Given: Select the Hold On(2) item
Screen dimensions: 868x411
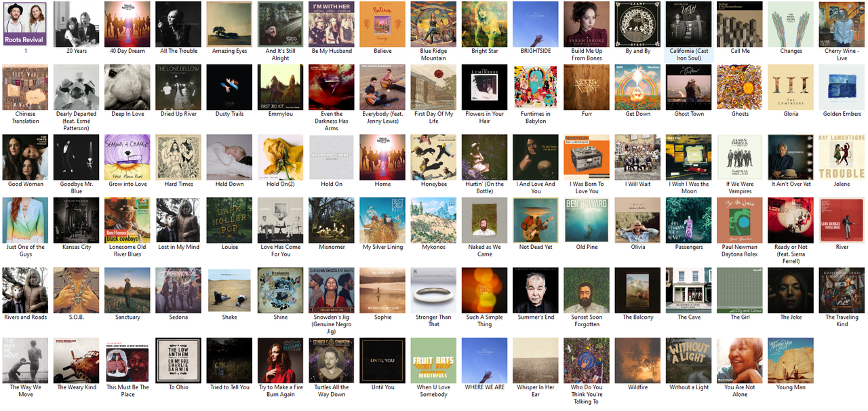Looking at the screenshot, I should click(x=281, y=157).
